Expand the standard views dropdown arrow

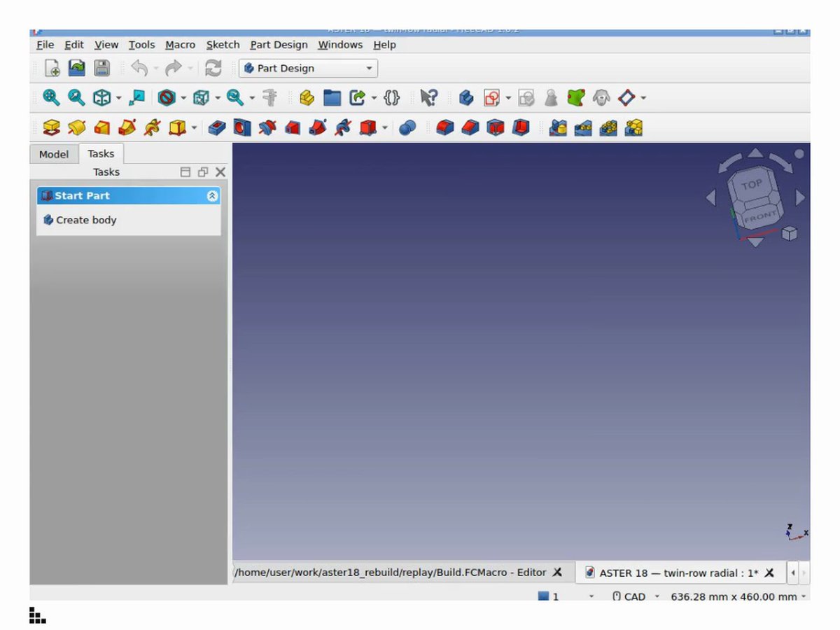point(119,98)
